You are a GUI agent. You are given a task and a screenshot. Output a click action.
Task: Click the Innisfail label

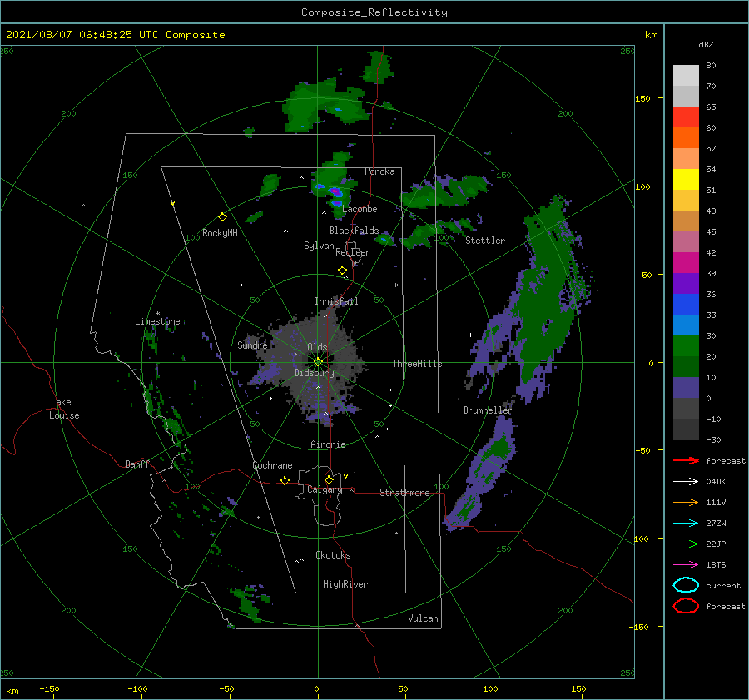(337, 301)
